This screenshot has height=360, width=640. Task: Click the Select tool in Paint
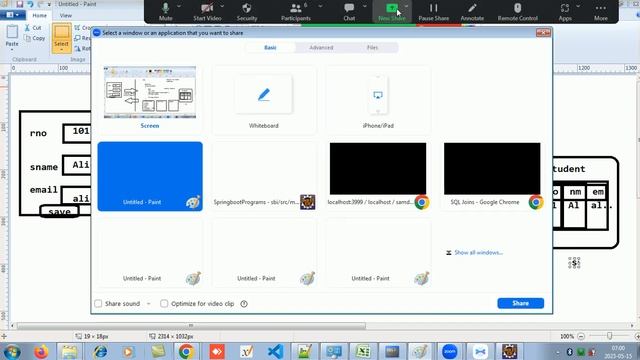point(61,38)
